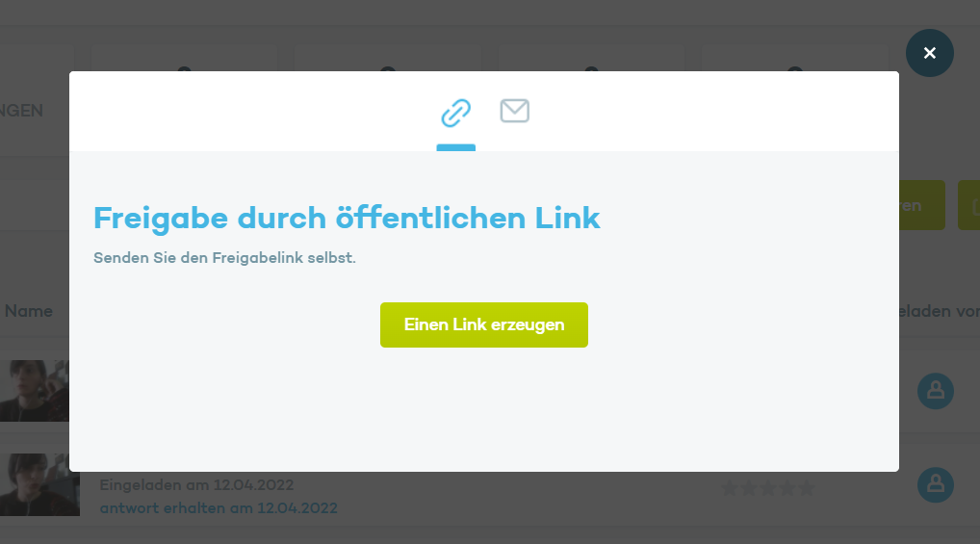
Task: Click 'antwort erhalten am 12.04.2022' text
Action: tap(219, 507)
